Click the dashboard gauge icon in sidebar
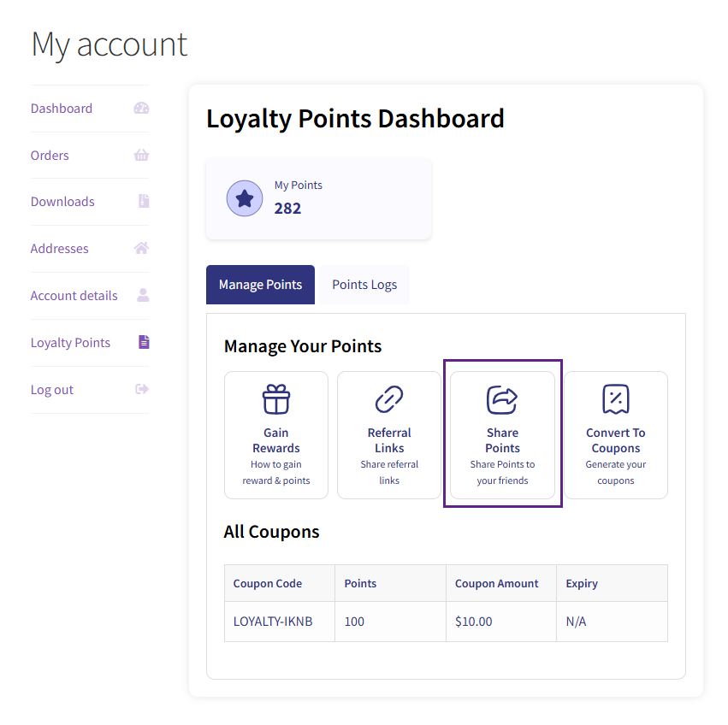Image resolution: width=728 pixels, height=725 pixels. coord(142,109)
